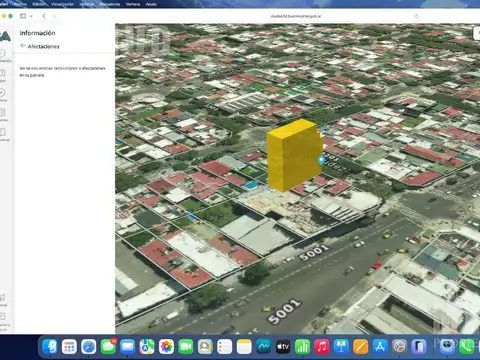Open System Settings from the Dock
Image resolution: width=480 pixels, height=360 pixels.
coord(399,347)
